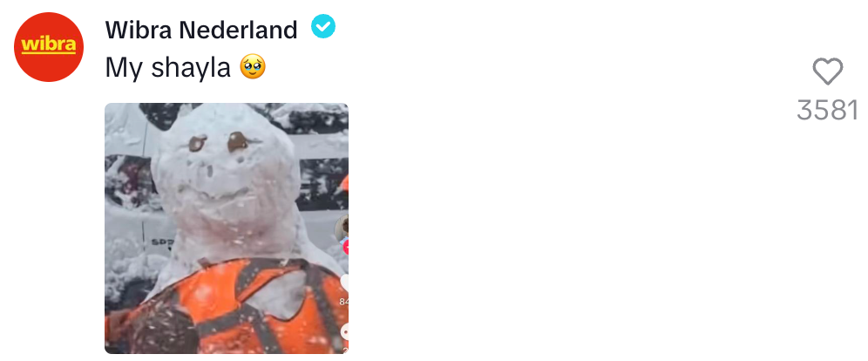The image size is (868, 361).
Task: Click the 84 count inside the thumbnail
Action: pyautogui.click(x=343, y=302)
